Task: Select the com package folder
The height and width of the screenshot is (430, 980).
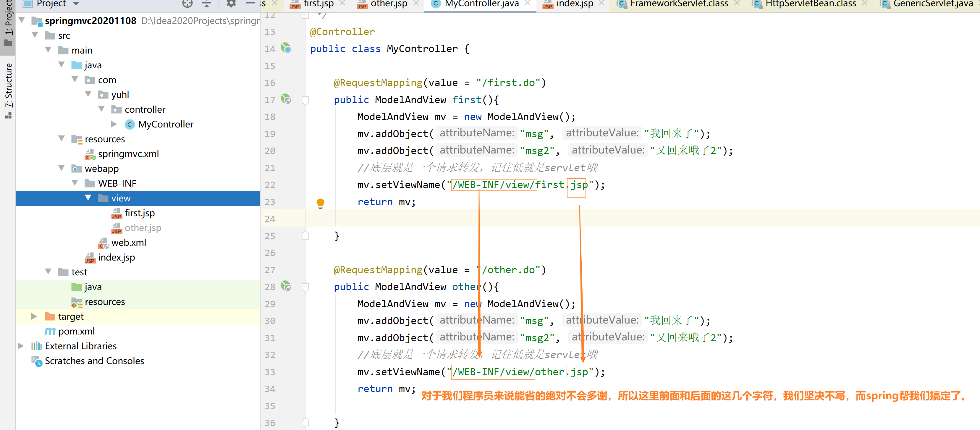Action: click(107, 80)
